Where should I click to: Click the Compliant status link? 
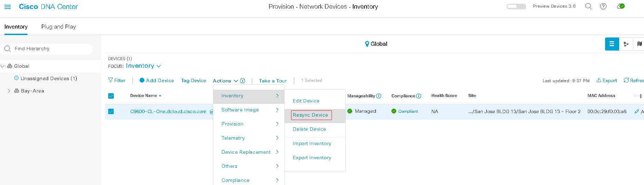pyautogui.click(x=408, y=111)
